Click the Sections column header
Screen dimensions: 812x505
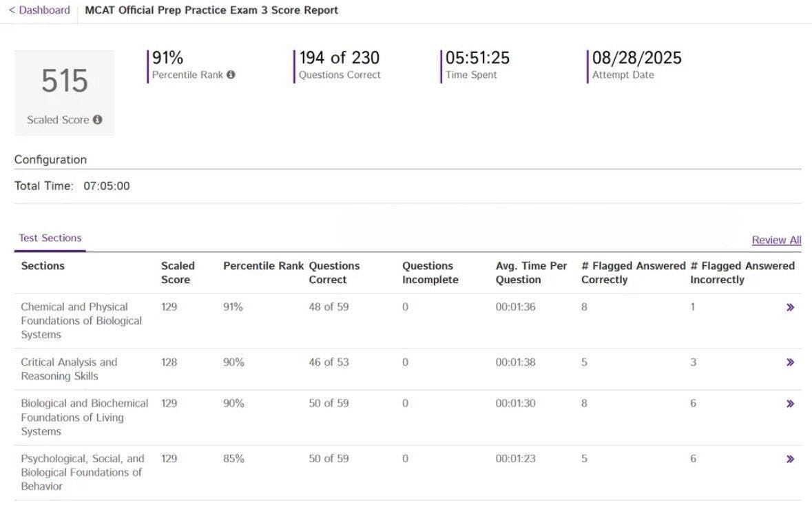(x=43, y=266)
